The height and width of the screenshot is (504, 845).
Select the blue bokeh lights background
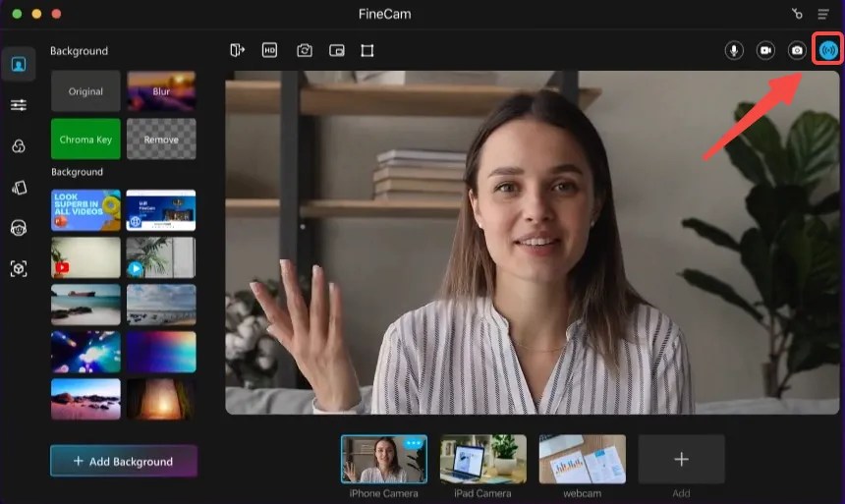point(85,352)
